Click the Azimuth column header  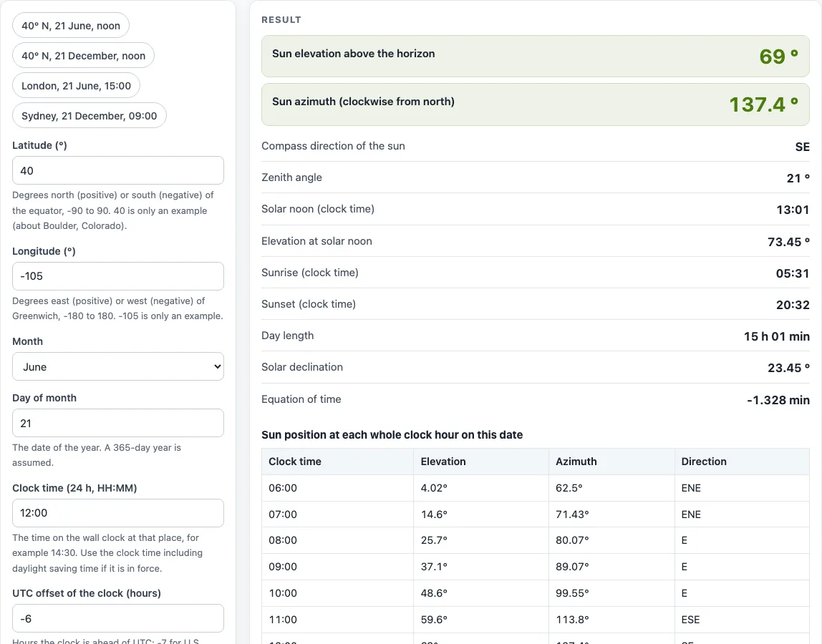click(611, 462)
